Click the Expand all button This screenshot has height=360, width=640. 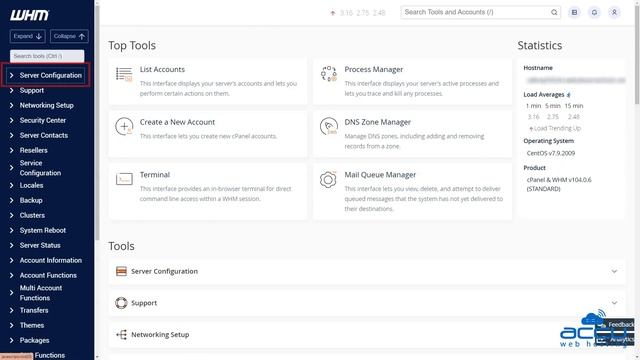point(27,36)
